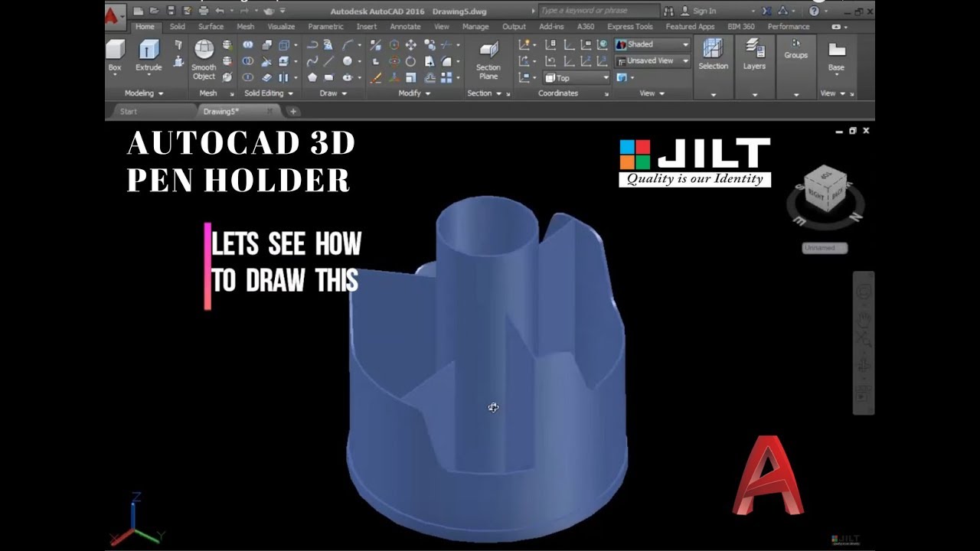Click the Unnamed UCS label below ViewCube
This screenshot has height=551, width=980.
[x=825, y=248]
